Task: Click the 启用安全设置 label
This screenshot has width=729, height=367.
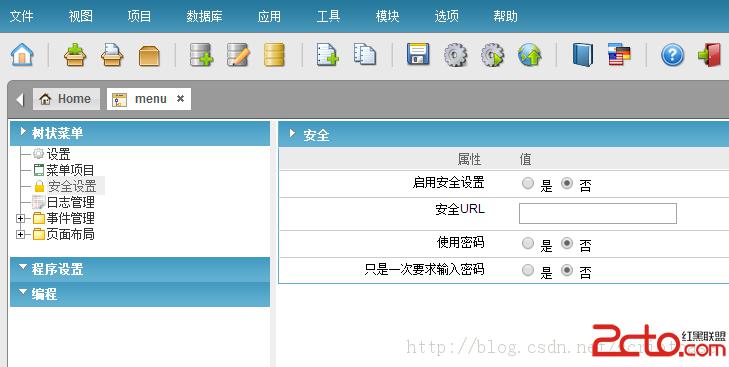Action: click(448, 182)
